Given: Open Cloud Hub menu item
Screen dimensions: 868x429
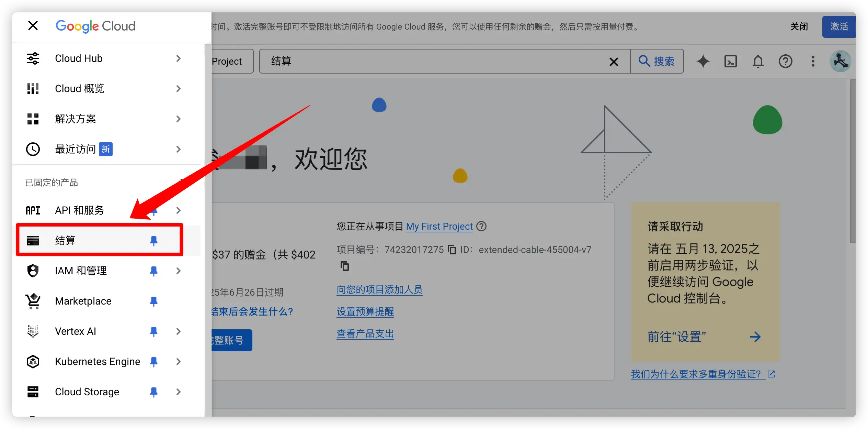Looking at the screenshot, I should coord(106,58).
